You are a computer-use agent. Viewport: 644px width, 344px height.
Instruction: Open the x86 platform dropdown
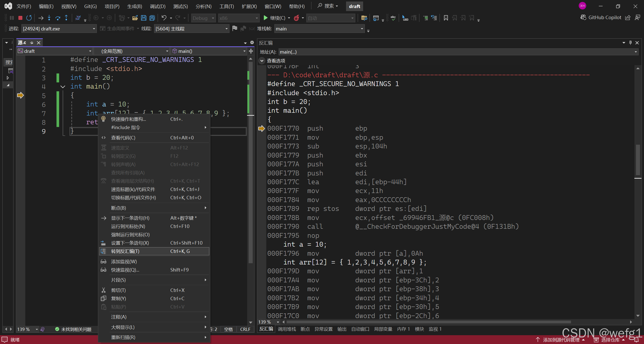[256, 18]
